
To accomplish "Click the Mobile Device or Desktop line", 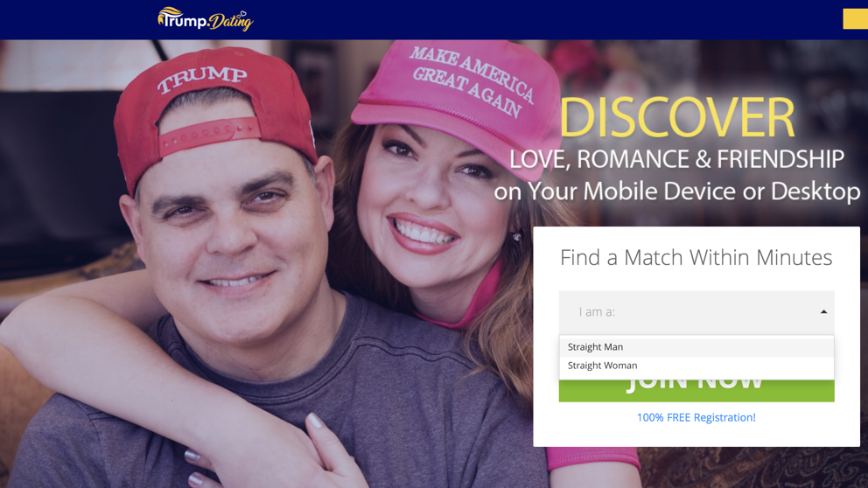I will pyautogui.click(x=676, y=191).
